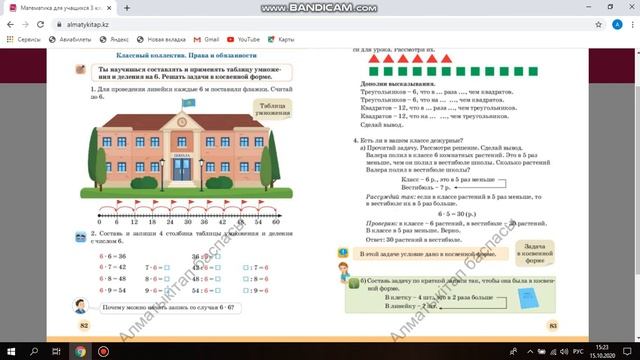Click the number line mark 60
This screenshot has height=360, width=640.
pyautogui.click(x=276, y=222)
